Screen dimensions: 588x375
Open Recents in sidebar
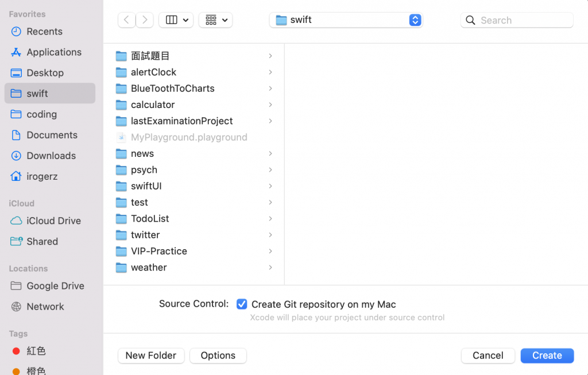44,32
